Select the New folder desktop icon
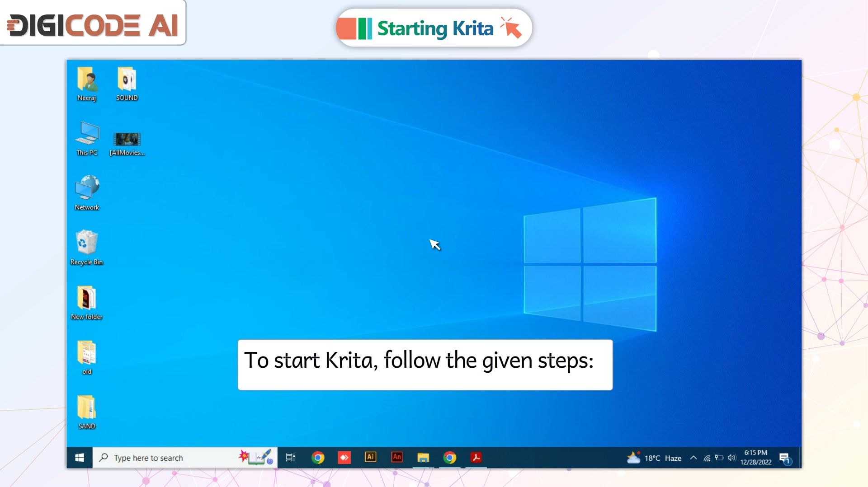The height and width of the screenshot is (487, 868). (86, 303)
